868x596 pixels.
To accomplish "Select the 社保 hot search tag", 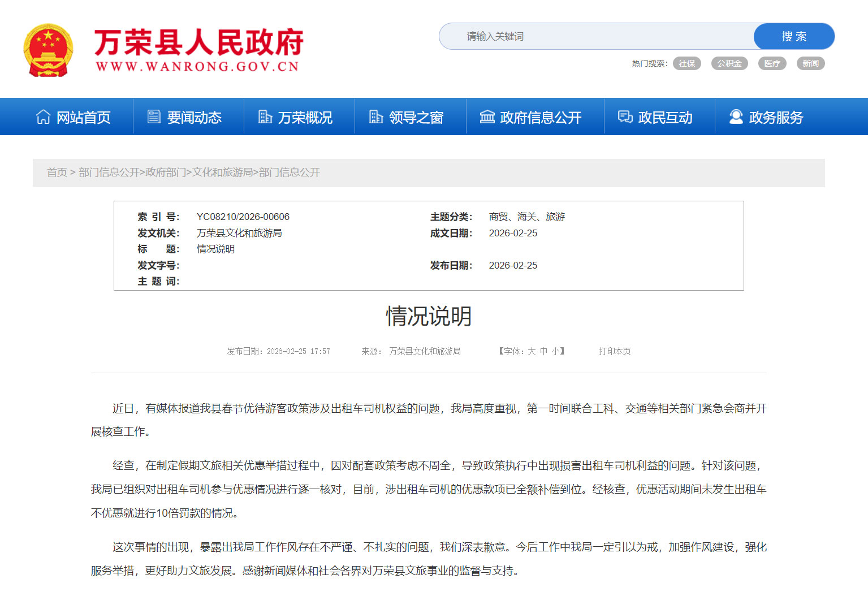I will pos(686,63).
